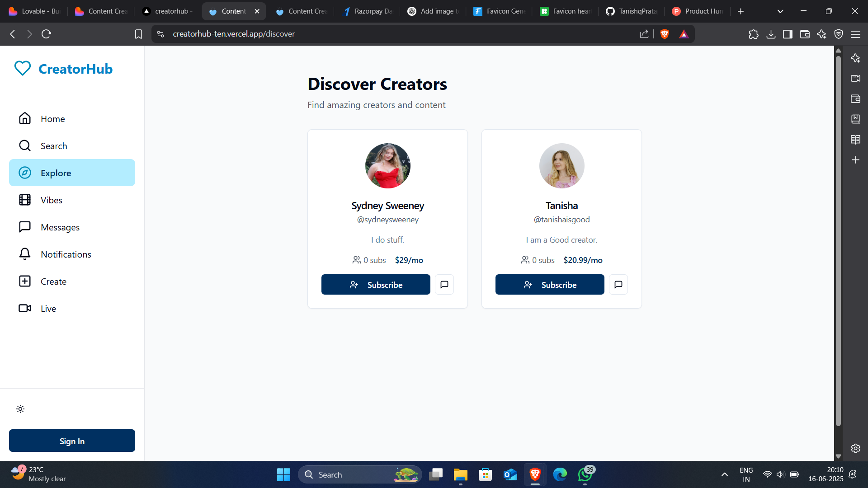Open chat icon on Sydney Sweeney's card
Viewport: 868px width, 488px height.
(444, 284)
